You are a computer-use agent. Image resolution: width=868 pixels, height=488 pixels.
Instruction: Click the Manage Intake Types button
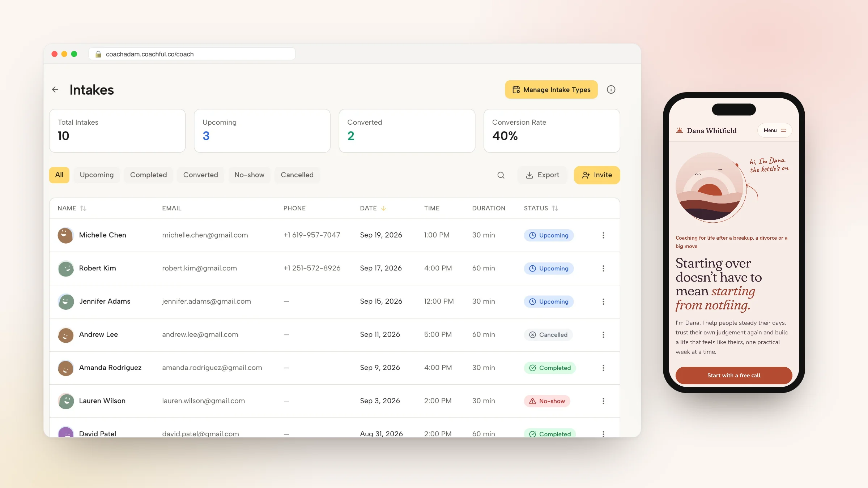551,90
